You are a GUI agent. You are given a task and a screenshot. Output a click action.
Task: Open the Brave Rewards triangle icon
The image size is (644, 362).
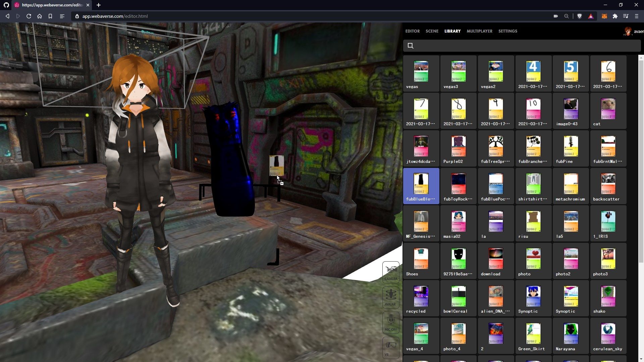click(591, 16)
